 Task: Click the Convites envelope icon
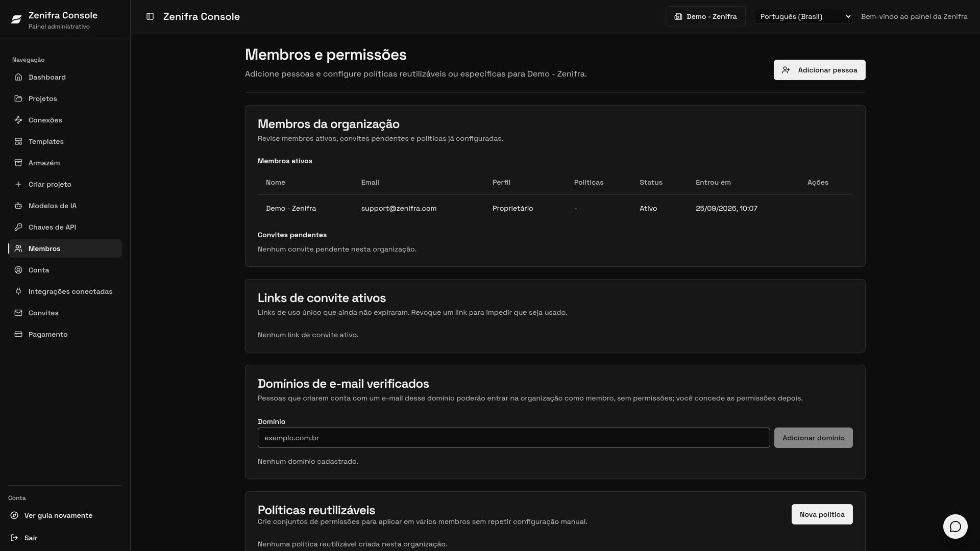point(18,313)
